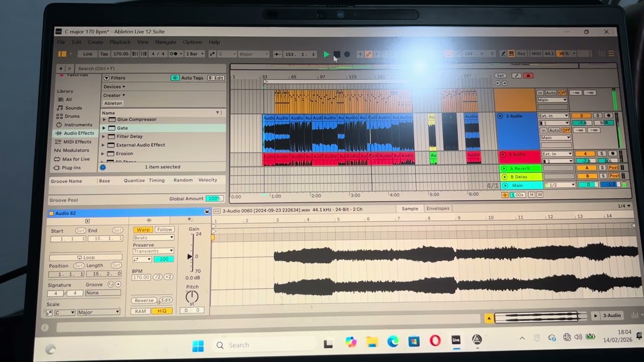Go back in browser history arrow

(x=61, y=68)
